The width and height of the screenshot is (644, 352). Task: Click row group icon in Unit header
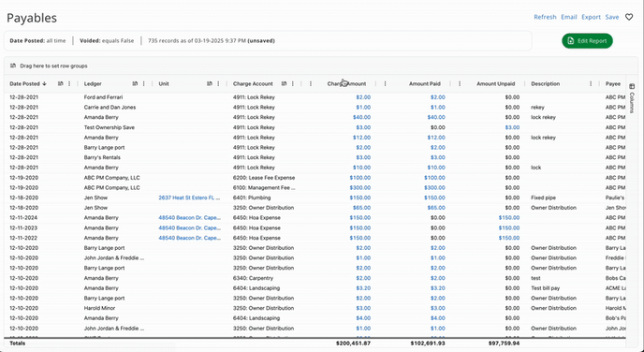(x=210, y=84)
